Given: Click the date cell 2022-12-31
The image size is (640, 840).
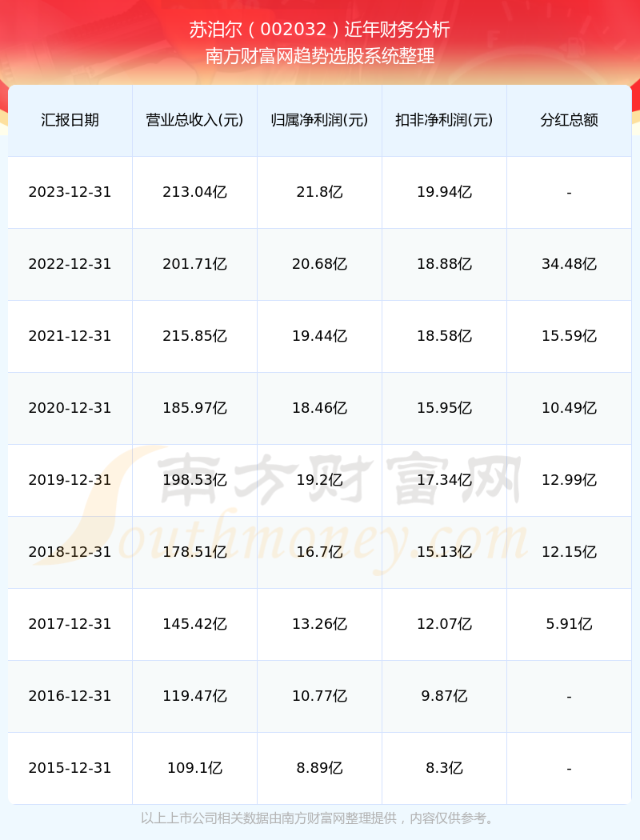Looking at the screenshot, I should point(70,264).
